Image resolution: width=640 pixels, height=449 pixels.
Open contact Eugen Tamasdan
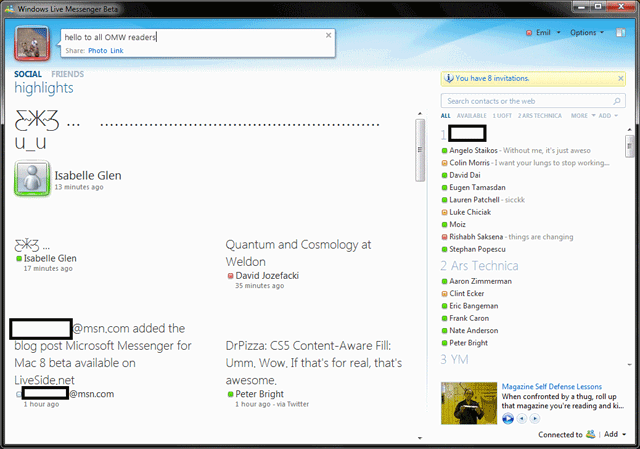click(x=477, y=187)
